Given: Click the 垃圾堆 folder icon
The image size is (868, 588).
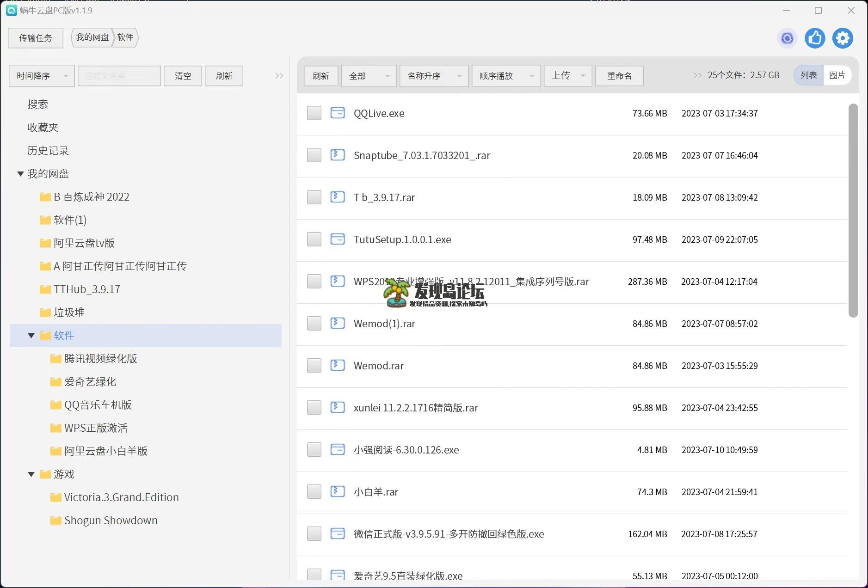Looking at the screenshot, I should click(45, 312).
